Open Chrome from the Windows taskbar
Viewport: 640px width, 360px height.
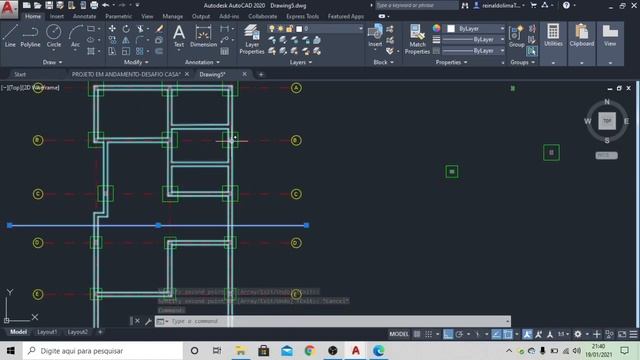tap(310, 351)
